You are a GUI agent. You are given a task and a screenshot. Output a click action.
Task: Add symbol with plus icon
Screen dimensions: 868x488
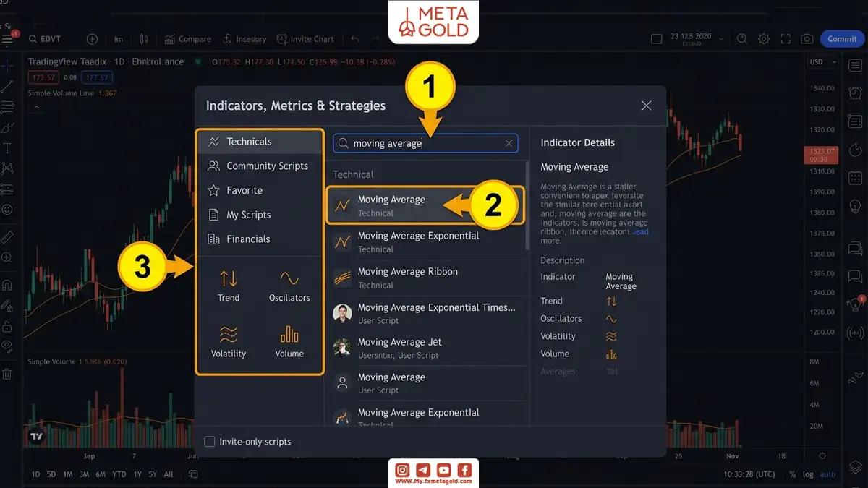point(92,39)
